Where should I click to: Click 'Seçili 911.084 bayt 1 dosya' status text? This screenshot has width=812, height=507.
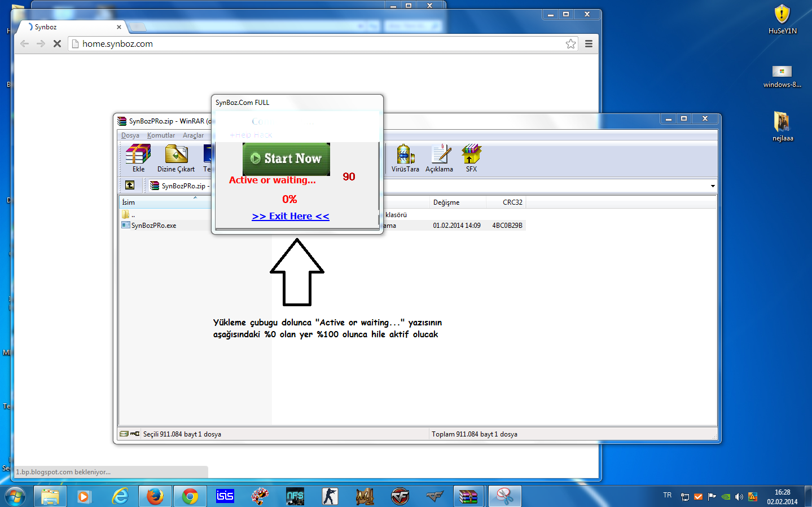tap(182, 434)
